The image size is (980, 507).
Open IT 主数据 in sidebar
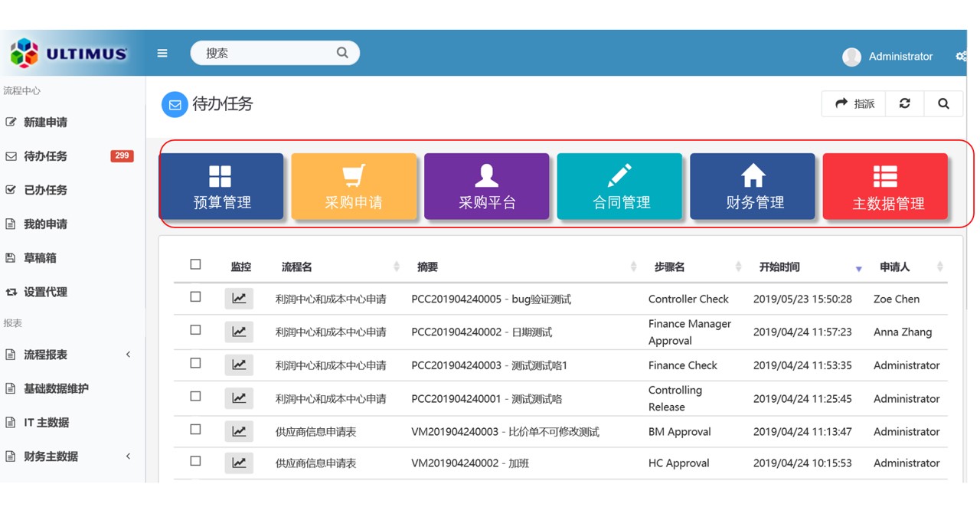(46, 423)
